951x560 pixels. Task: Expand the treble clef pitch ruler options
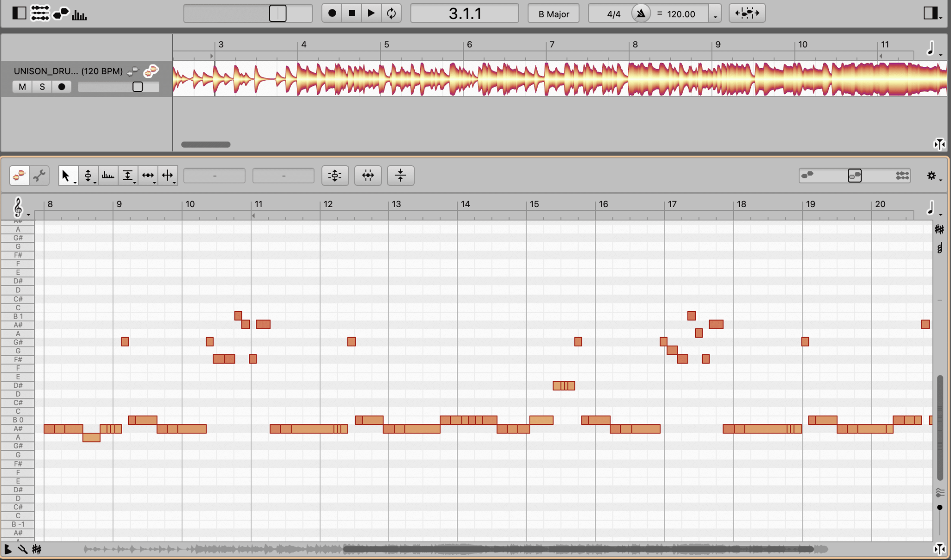coord(19,208)
